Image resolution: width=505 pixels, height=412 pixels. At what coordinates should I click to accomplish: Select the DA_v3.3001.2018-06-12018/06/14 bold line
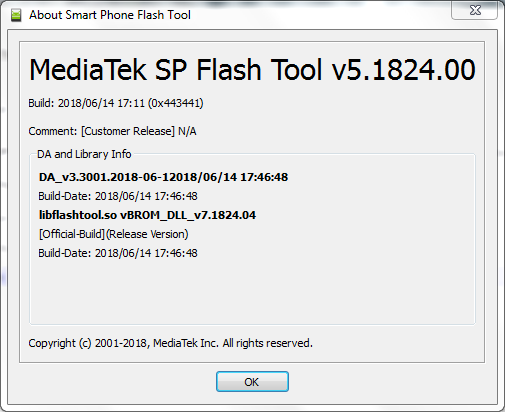point(163,177)
